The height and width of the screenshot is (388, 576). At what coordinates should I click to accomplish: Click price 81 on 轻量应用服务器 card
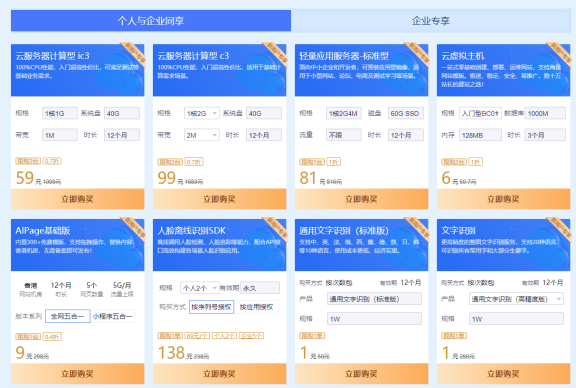pos(308,178)
